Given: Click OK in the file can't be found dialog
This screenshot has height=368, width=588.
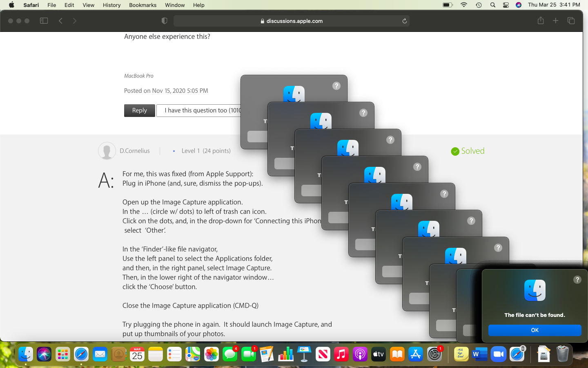Looking at the screenshot, I should (x=535, y=330).
